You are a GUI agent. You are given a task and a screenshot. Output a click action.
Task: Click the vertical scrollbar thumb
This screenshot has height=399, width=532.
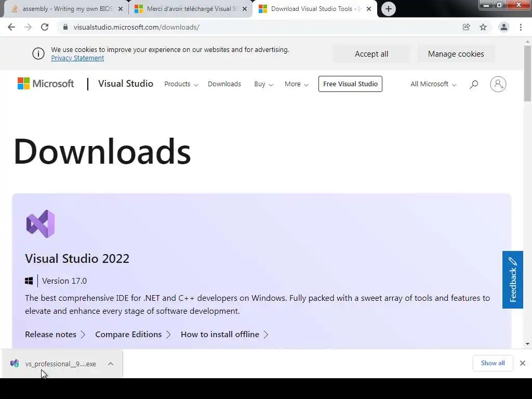click(x=527, y=73)
